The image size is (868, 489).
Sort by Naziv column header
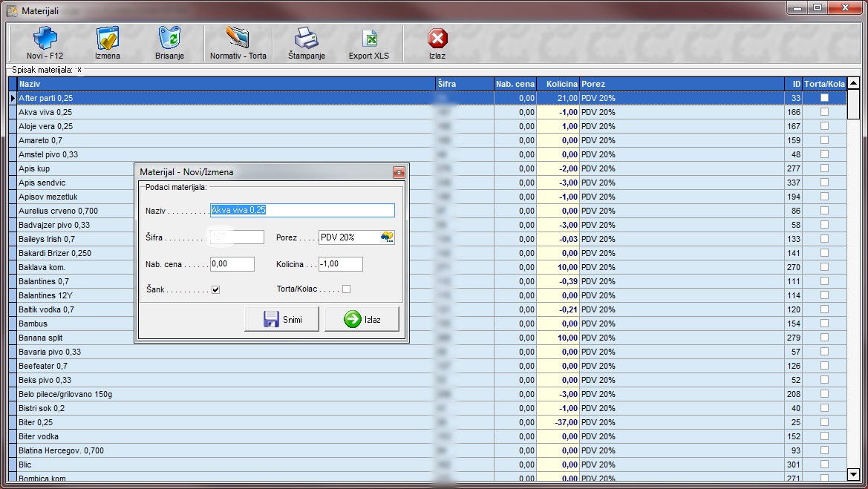point(226,84)
